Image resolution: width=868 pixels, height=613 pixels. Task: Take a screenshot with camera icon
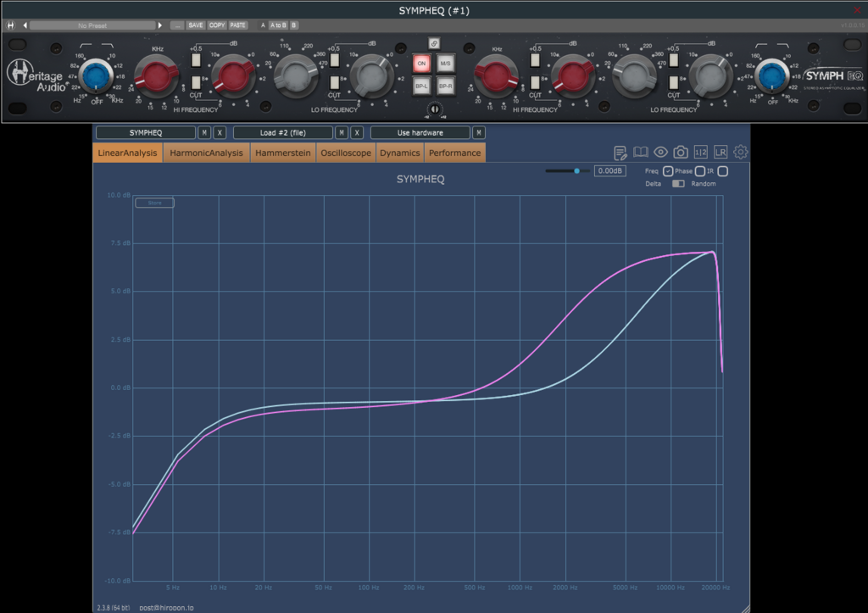pos(681,152)
